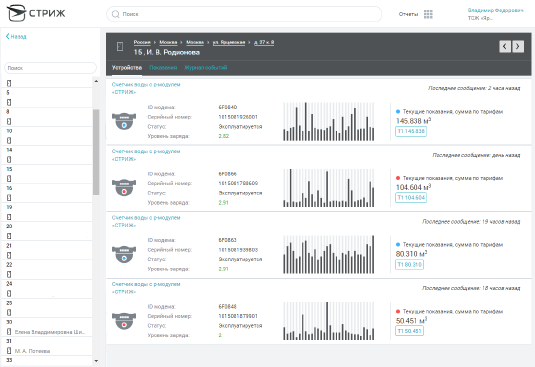Select М. А. Потеева in apartment list
Screen dimensions: 535x367
[32, 351]
